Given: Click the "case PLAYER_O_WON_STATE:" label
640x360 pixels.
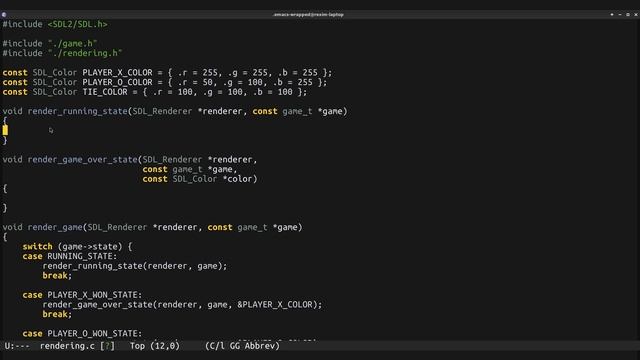Looking at the screenshot, I should point(82,333).
